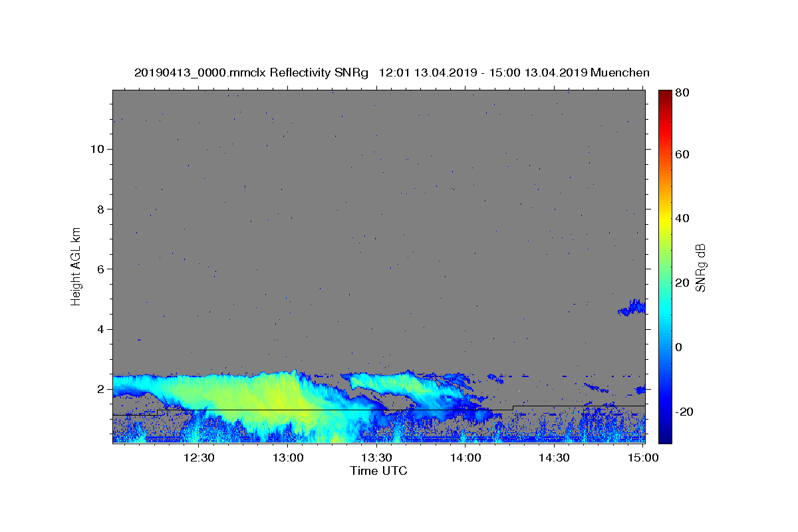Click the Height AGL km axis title
The width and height of the screenshot is (798, 532).
76,265
